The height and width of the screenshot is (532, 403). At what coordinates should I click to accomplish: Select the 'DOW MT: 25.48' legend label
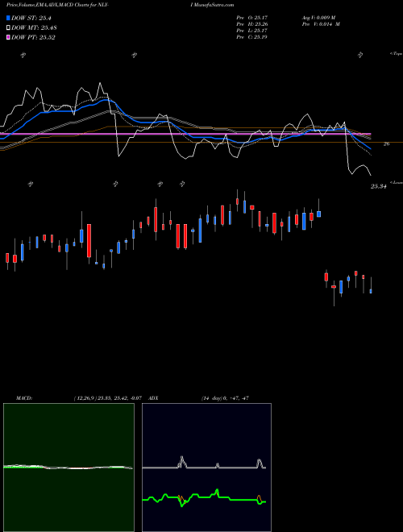pos(34,27)
